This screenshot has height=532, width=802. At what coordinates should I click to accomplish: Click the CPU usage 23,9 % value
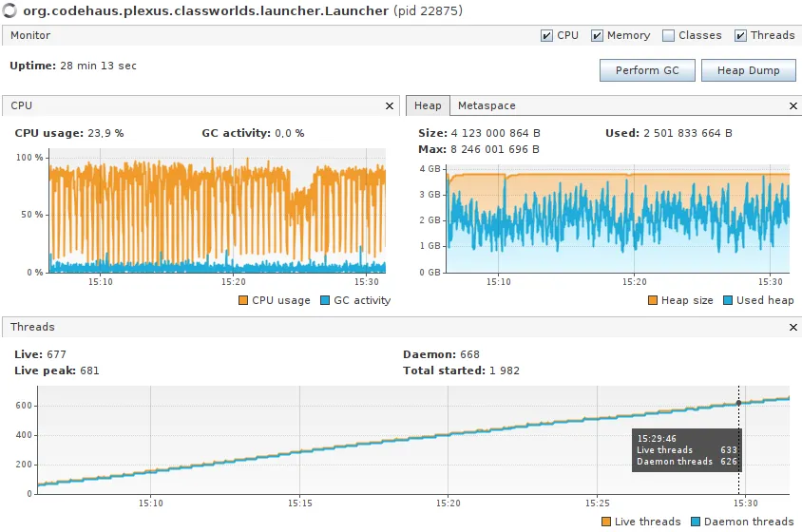(x=105, y=133)
